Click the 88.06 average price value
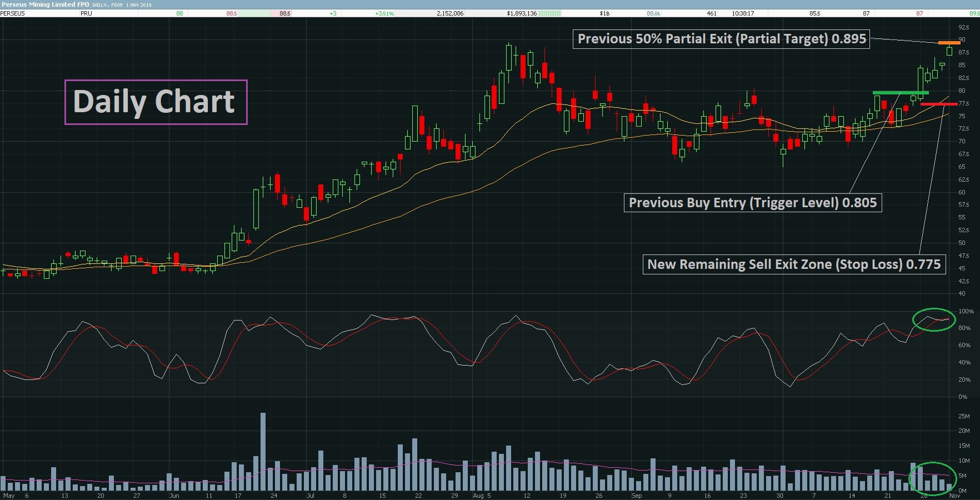This screenshot has height=500, width=980. pyautogui.click(x=653, y=13)
